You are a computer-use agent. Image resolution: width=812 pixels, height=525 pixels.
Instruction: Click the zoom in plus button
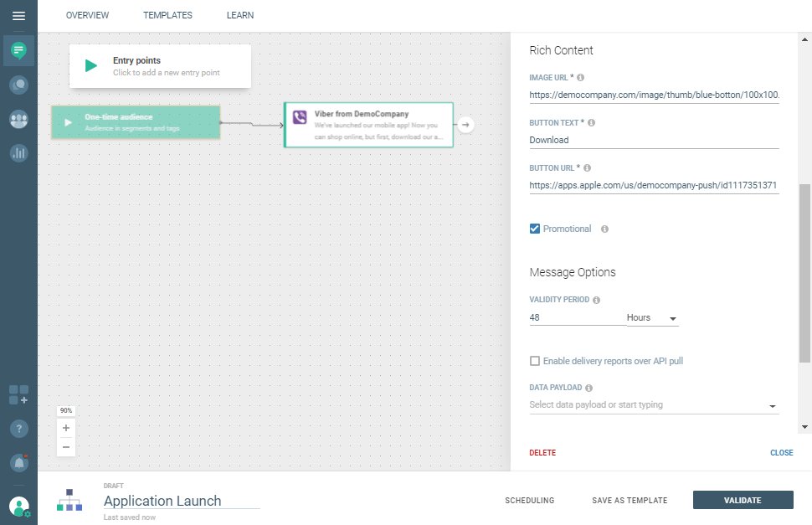click(66, 428)
